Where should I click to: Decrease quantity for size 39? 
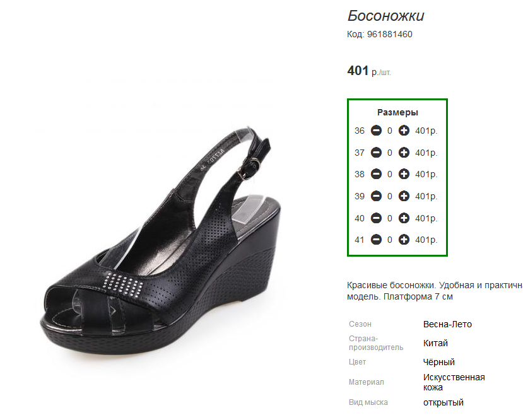click(x=376, y=196)
